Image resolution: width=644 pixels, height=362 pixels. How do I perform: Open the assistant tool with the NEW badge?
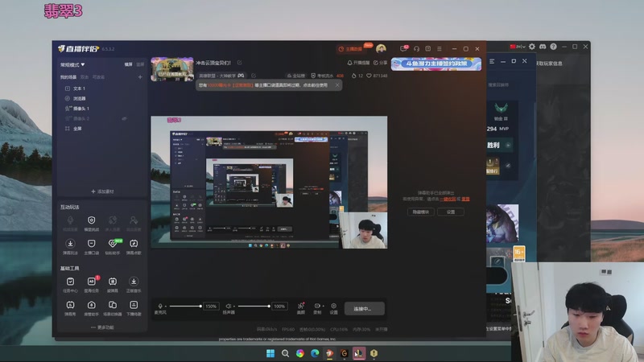pos(113,244)
